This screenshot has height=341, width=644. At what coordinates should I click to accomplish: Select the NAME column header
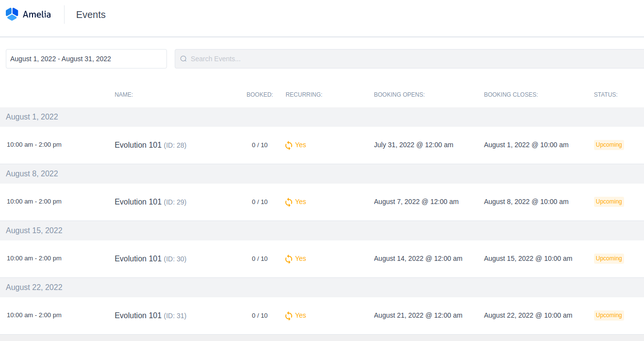pyautogui.click(x=124, y=94)
